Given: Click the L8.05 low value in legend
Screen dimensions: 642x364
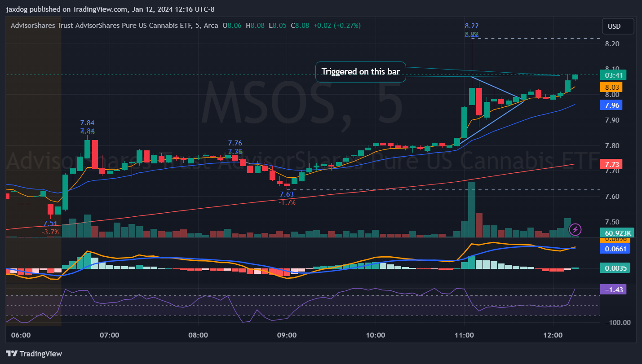Looking at the screenshot, I should 278,26.
